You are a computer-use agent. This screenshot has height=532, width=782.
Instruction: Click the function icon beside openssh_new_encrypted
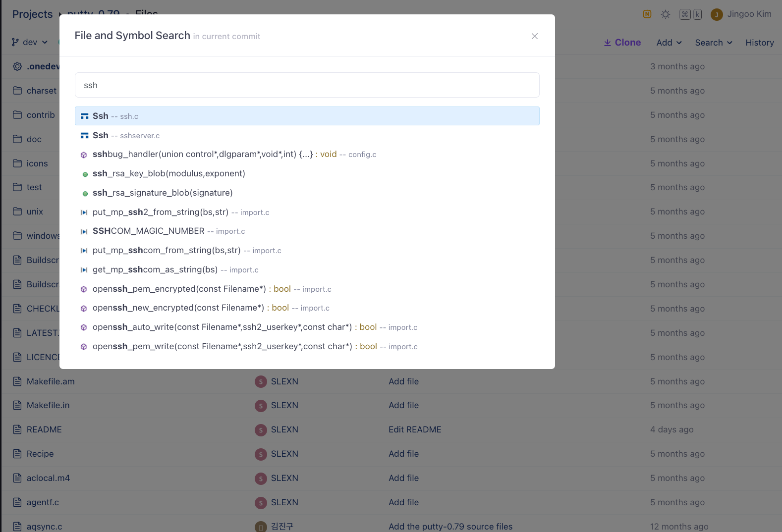(84, 309)
